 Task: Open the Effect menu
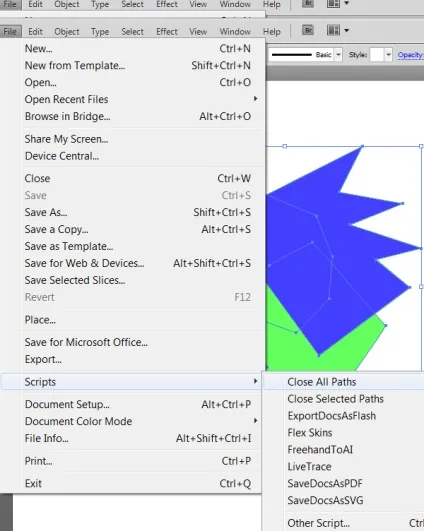(x=167, y=31)
